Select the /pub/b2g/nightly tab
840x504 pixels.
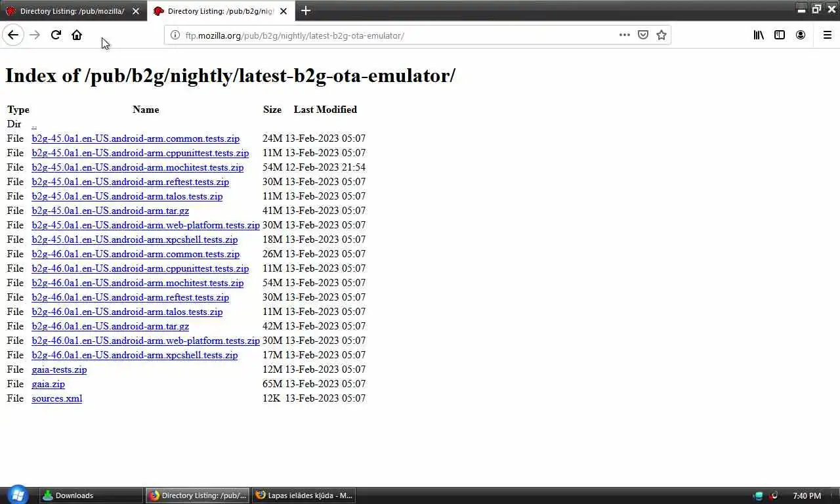click(x=220, y=11)
